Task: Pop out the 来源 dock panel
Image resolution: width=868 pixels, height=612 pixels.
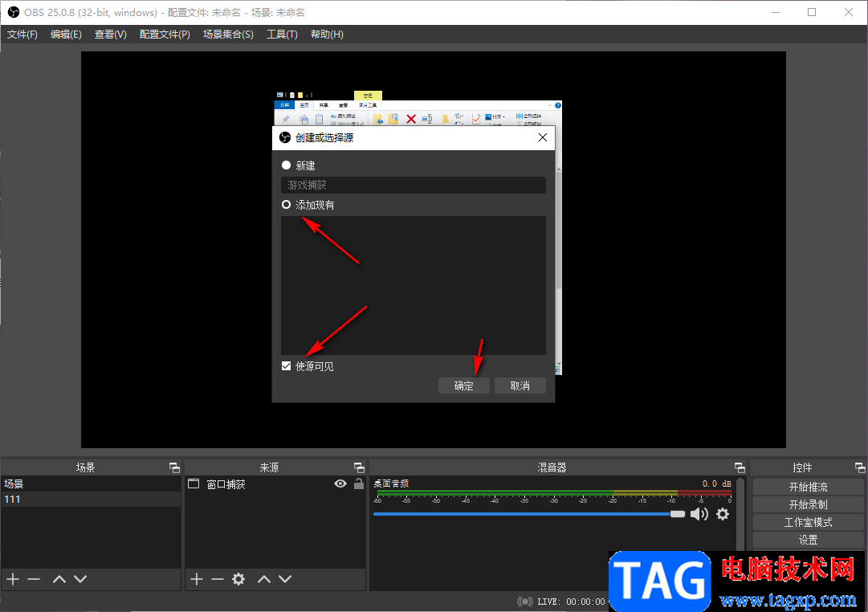Action: point(359,467)
